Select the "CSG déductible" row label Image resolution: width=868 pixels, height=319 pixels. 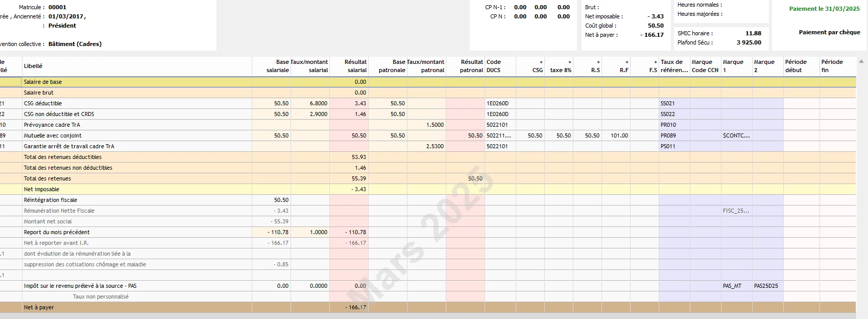coord(43,103)
